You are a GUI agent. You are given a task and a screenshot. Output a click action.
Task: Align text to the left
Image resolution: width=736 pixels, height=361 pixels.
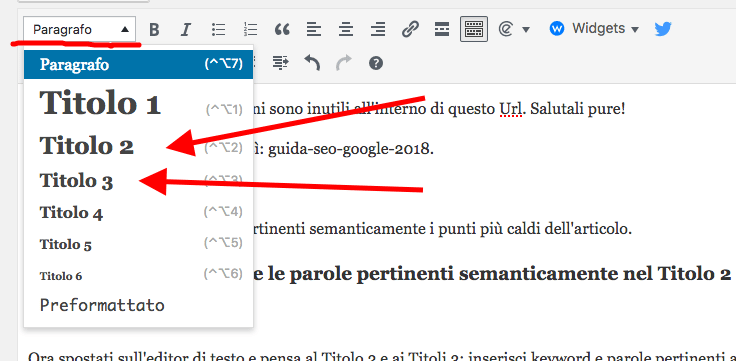coord(314,30)
